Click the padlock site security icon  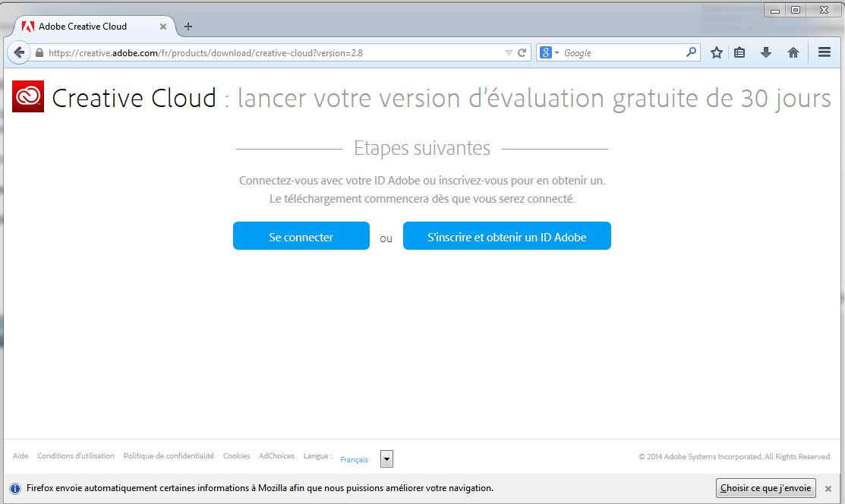tap(39, 53)
